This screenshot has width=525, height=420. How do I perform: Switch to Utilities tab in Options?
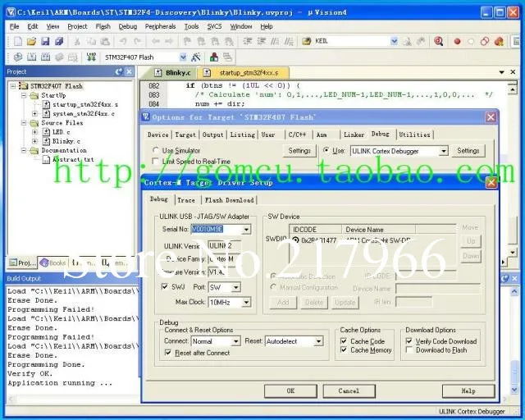pos(414,135)
